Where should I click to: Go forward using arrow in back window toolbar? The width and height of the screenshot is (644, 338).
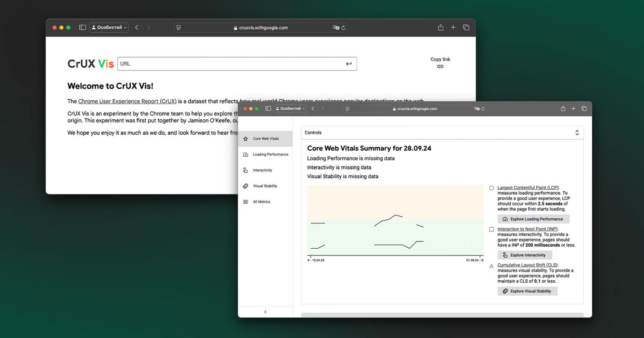tap(149, 28)
